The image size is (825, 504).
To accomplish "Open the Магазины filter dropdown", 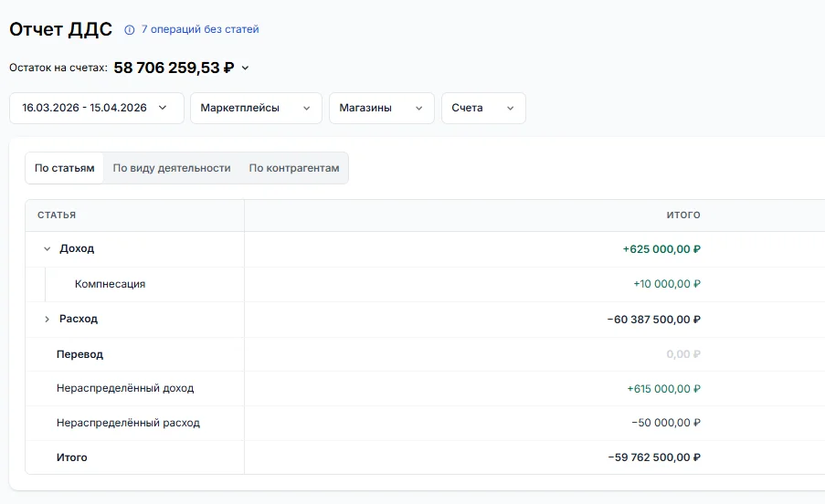I will tap(382, 109).
